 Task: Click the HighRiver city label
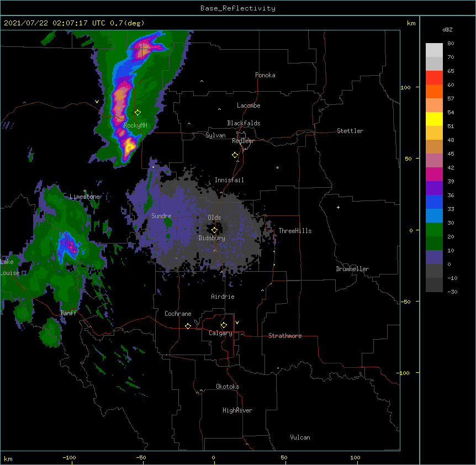click(237, 410)
